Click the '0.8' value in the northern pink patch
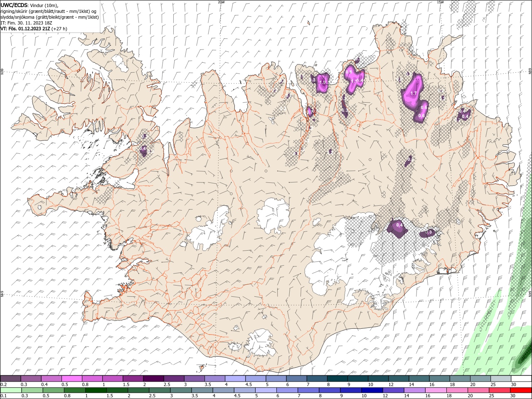 click(x=349, y=72)
